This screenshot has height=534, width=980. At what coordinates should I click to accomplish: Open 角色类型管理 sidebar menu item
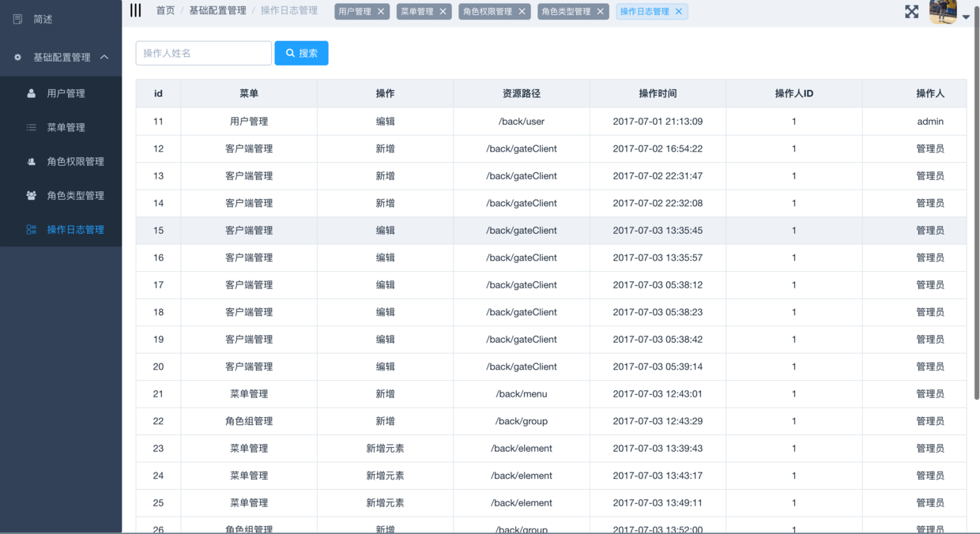click(61, 195)
